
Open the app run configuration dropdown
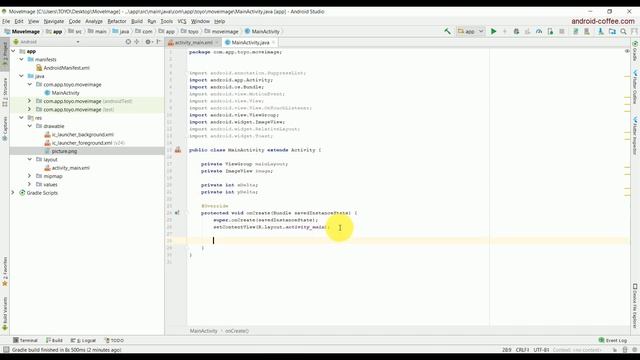(x=471, y=31)
